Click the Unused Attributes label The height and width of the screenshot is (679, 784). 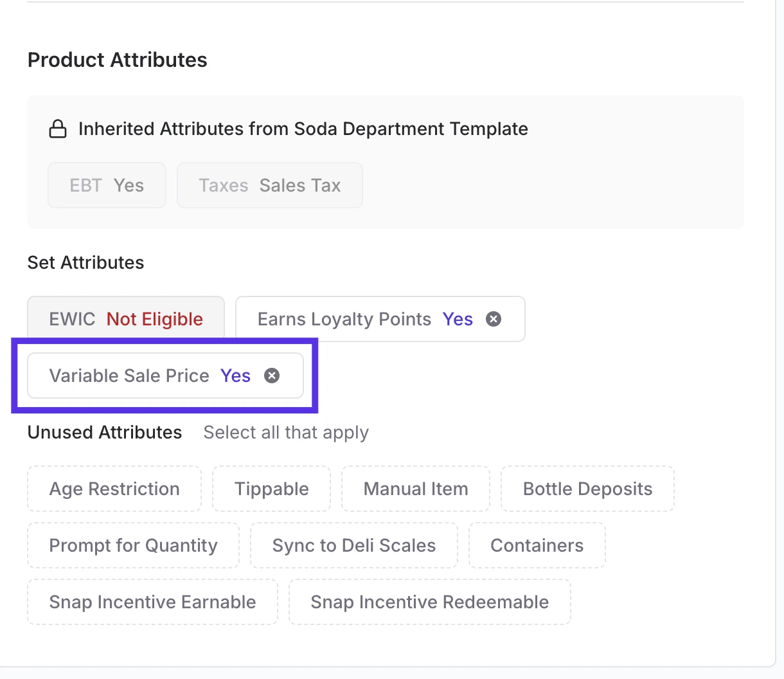point(105,432)
